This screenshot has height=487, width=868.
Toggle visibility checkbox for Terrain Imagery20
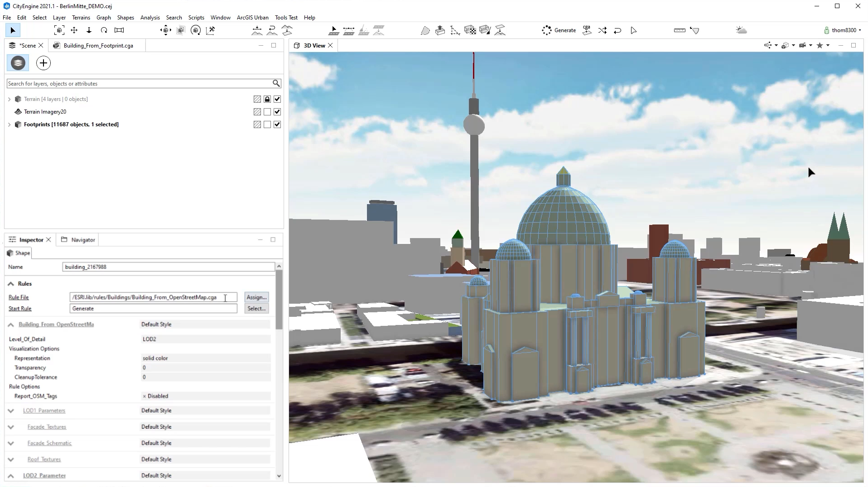277,112
